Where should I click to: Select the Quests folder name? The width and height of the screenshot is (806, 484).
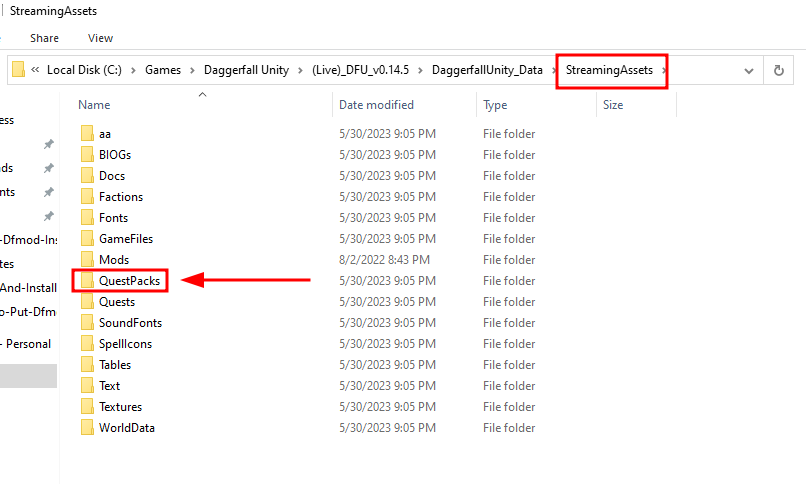click(x=117, y=302)
